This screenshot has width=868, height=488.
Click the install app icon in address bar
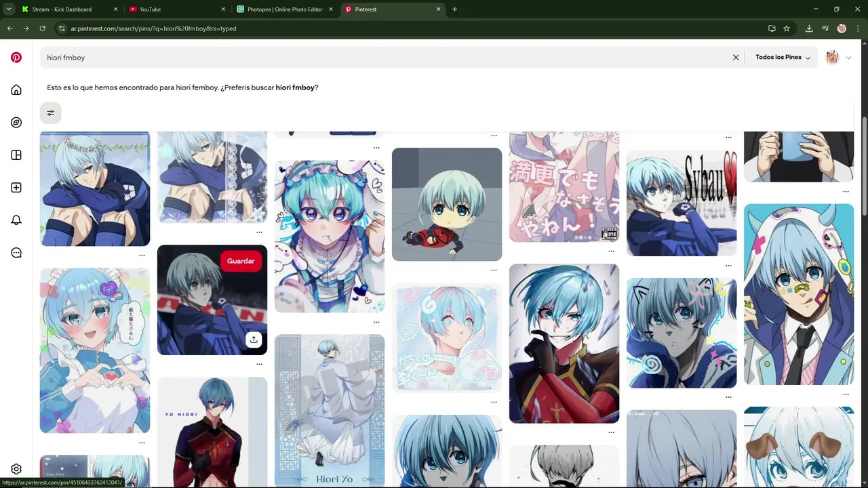[x=772, y=28]
